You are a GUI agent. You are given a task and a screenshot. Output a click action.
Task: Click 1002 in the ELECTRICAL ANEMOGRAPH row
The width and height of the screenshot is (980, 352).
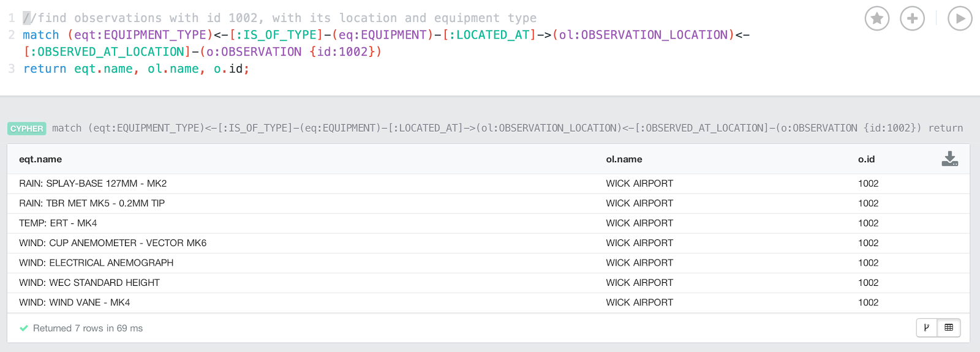point(868,263)
